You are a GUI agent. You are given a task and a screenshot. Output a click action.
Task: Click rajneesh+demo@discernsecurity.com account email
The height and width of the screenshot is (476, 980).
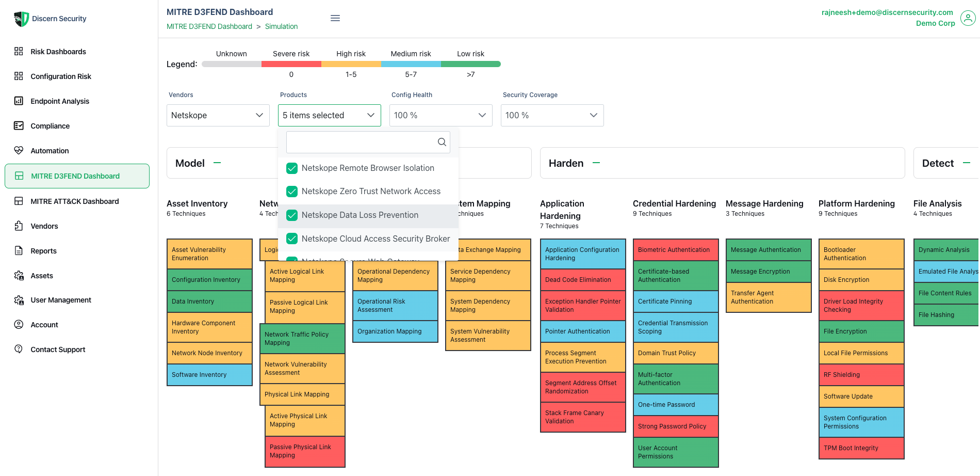coord(887,12)
